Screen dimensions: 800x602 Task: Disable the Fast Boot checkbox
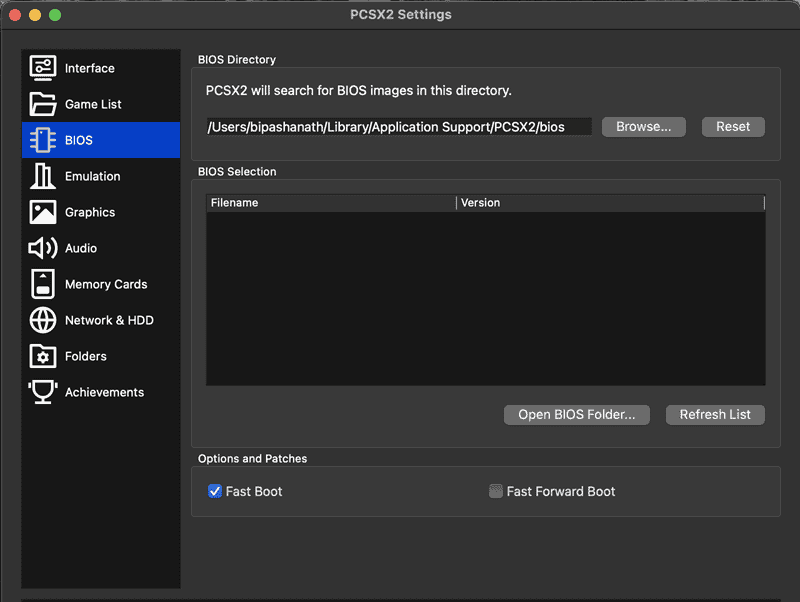pos(215,491)
